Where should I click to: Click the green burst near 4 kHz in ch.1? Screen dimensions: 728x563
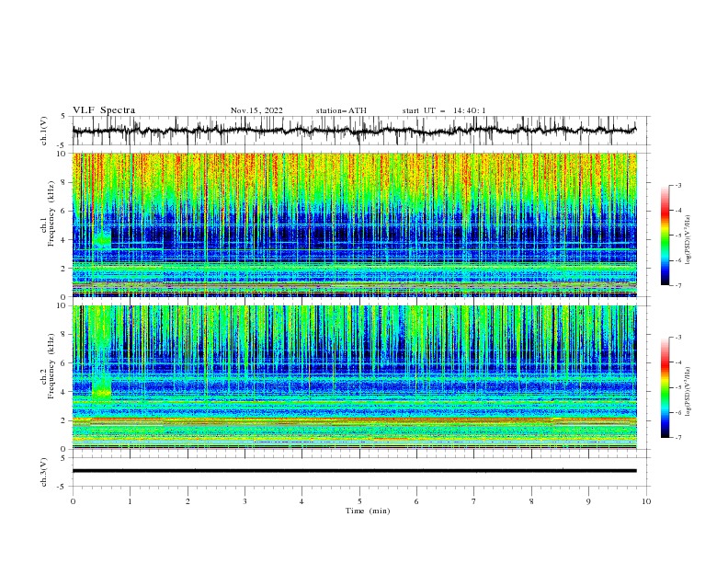click(102, 239)
